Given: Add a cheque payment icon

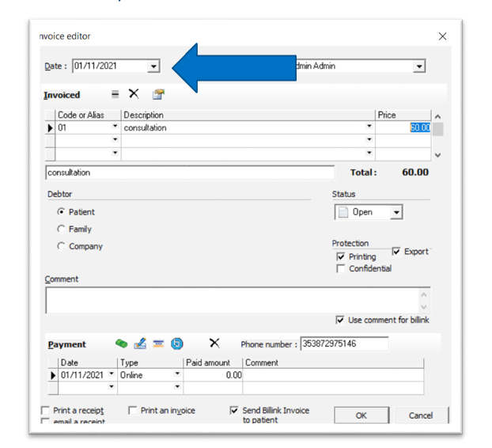Looking at the screenshot, I should (x=140, y=344).
